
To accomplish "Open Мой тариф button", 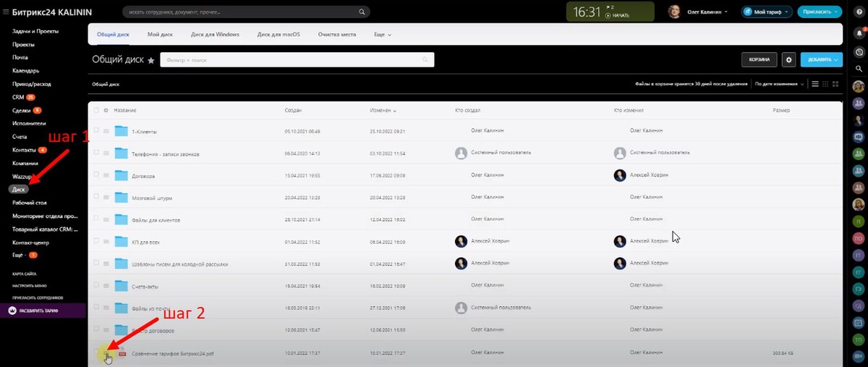I will [x=766, y=12].
